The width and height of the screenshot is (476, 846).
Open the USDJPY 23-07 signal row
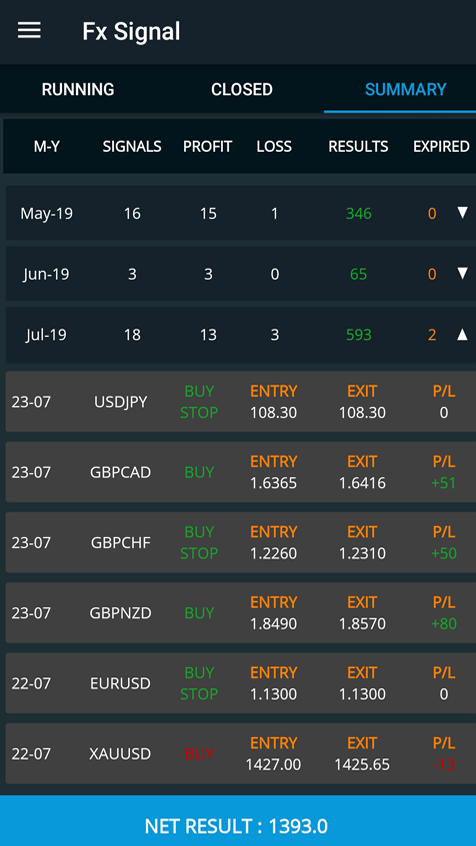click(241, 401)
